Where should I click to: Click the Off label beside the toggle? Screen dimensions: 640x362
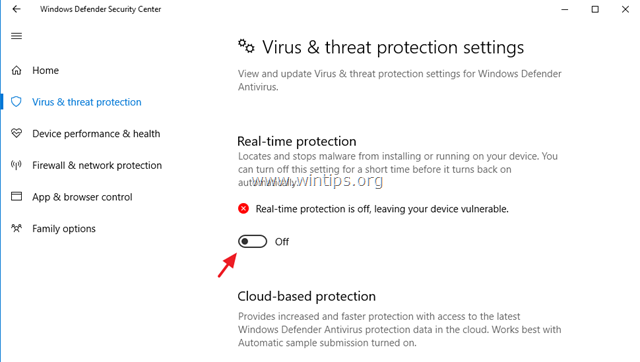(282, 242)
